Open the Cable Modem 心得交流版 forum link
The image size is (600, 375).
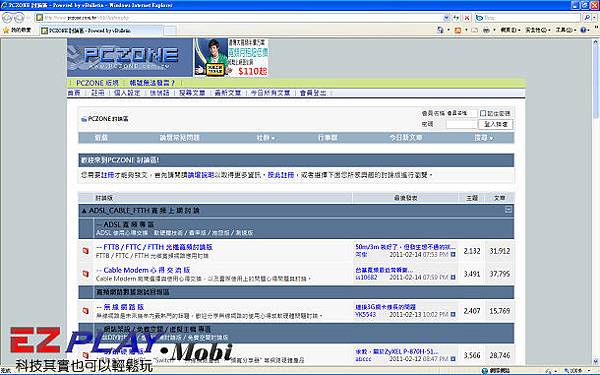[x=143, y=270]
